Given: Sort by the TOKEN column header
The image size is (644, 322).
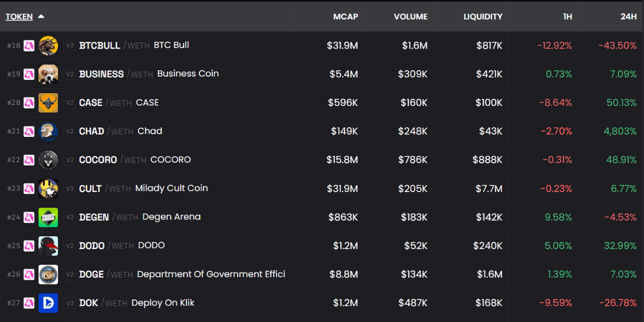Looking at the screenshot, I should (x=19, y=17).
